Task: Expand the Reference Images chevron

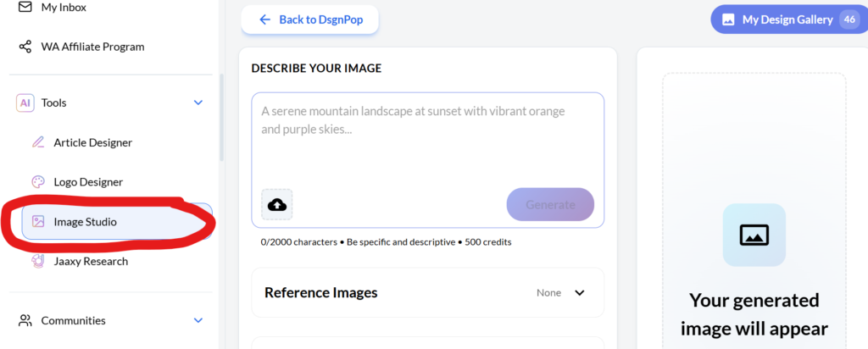Action: (x=580, y=293)
